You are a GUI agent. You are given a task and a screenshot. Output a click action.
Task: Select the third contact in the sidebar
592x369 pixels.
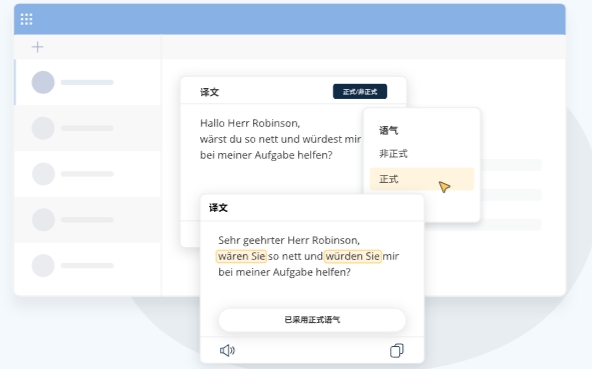88,174
